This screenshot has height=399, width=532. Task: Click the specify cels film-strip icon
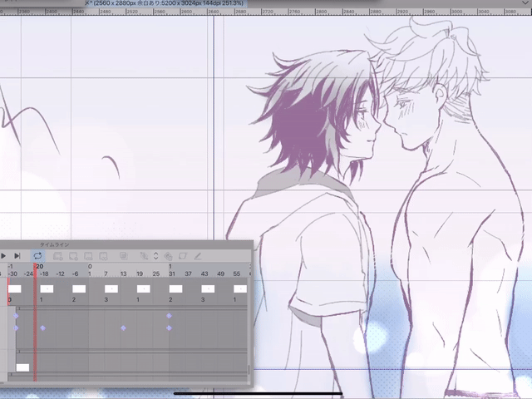pyautogui.click(x=88, y=256)
